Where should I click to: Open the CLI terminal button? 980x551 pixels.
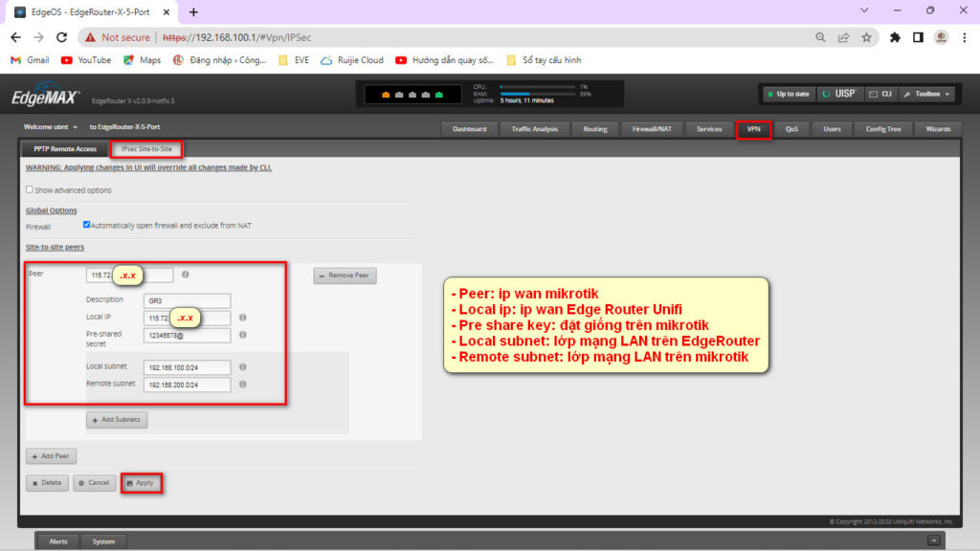click(880, 94)
